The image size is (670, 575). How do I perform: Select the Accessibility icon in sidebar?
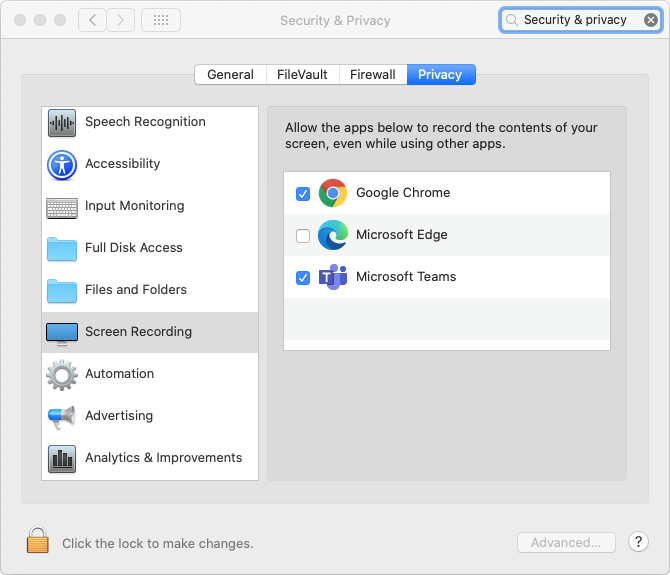tap(62, 165)
